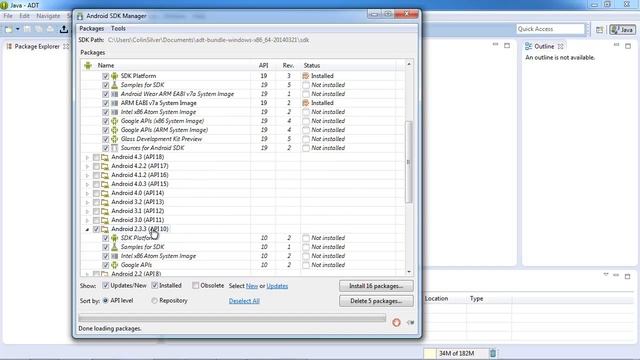Click the package list scrollbar thumb
640x360 pixels.
409,162
